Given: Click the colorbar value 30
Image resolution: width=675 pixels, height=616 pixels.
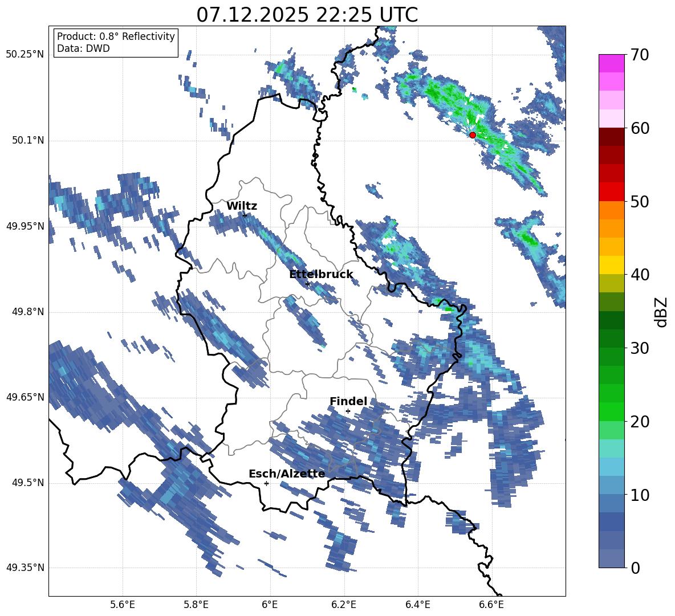Looking at the screenshot, I should tap(640, 348).
